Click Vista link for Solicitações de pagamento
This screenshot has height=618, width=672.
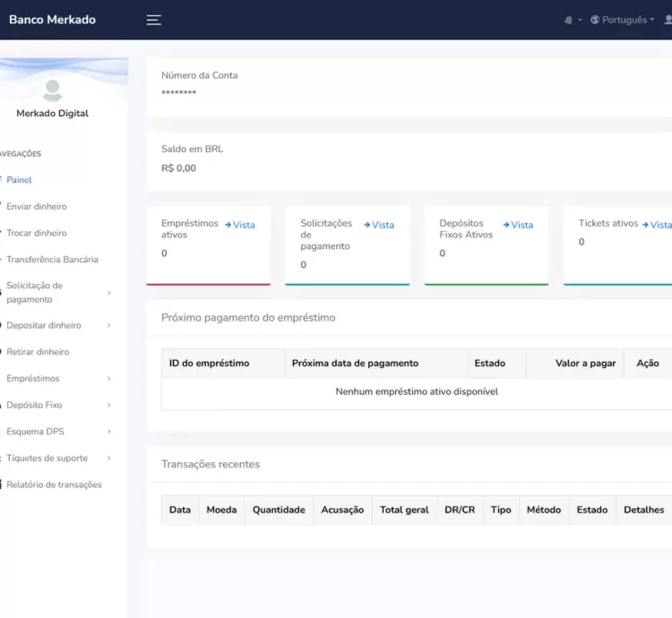click(x=383, y=225)
